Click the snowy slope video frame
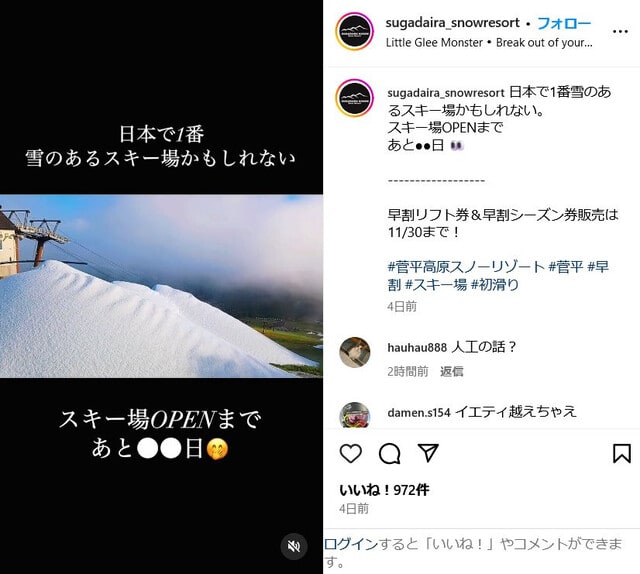Screen dimensions: 640x574 (x=161, y=286)
